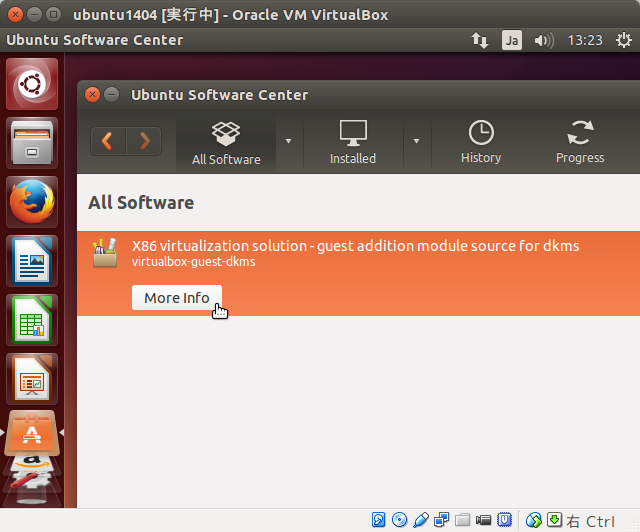Go forward with the right arrow button
The height and width of the screenshot is (532, 640).
click(x=144, y=141)
